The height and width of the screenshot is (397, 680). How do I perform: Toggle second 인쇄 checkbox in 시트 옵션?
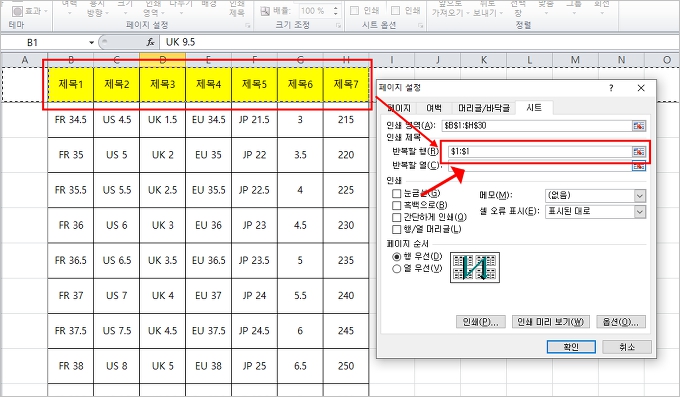coord(395,10)
